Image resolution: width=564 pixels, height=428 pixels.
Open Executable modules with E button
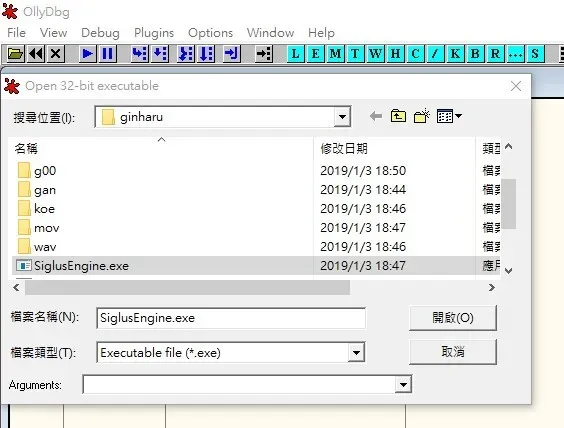click(315, 54)
